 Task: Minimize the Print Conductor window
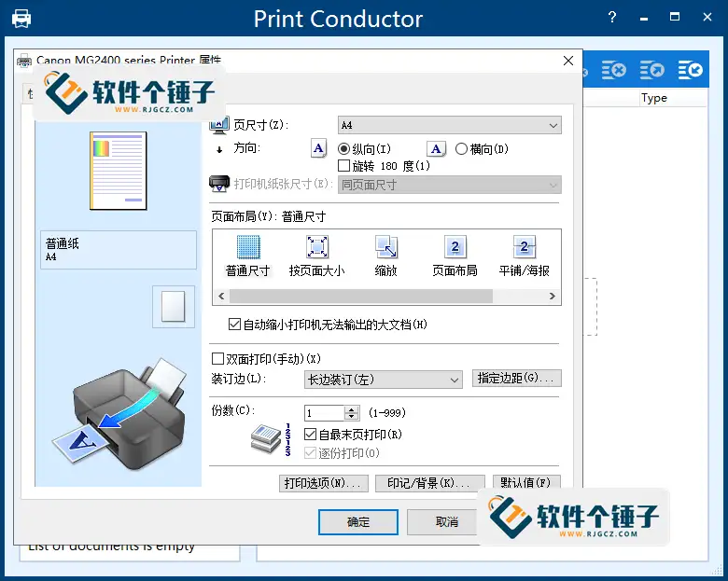tap(644, 19)
